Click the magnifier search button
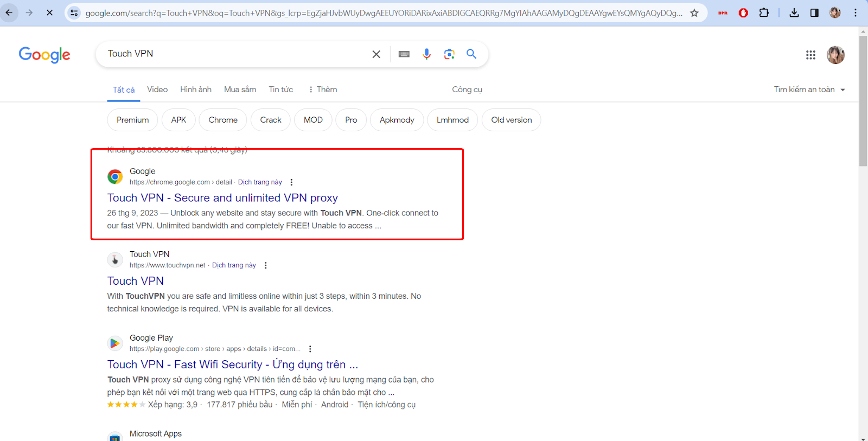868x441 pixels. coord(471,54)
